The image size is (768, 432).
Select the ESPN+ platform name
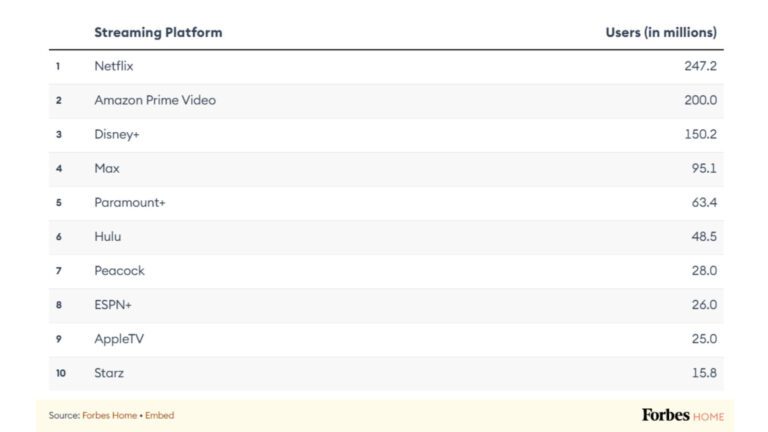pyautogui.click(x=113, y=305)
